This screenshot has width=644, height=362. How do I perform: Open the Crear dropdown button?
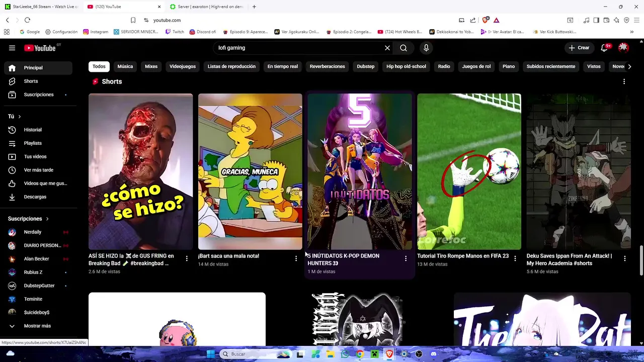[x=579, y=48]
